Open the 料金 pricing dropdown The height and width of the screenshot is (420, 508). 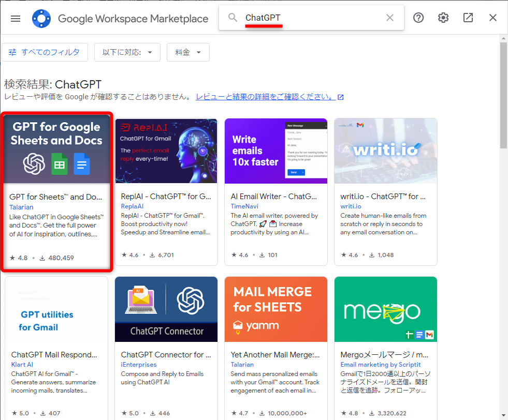[x=187, y=52]
